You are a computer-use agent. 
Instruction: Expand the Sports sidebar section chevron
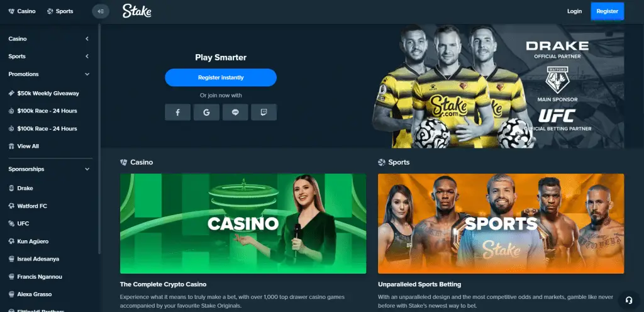[x=87, y=56]
